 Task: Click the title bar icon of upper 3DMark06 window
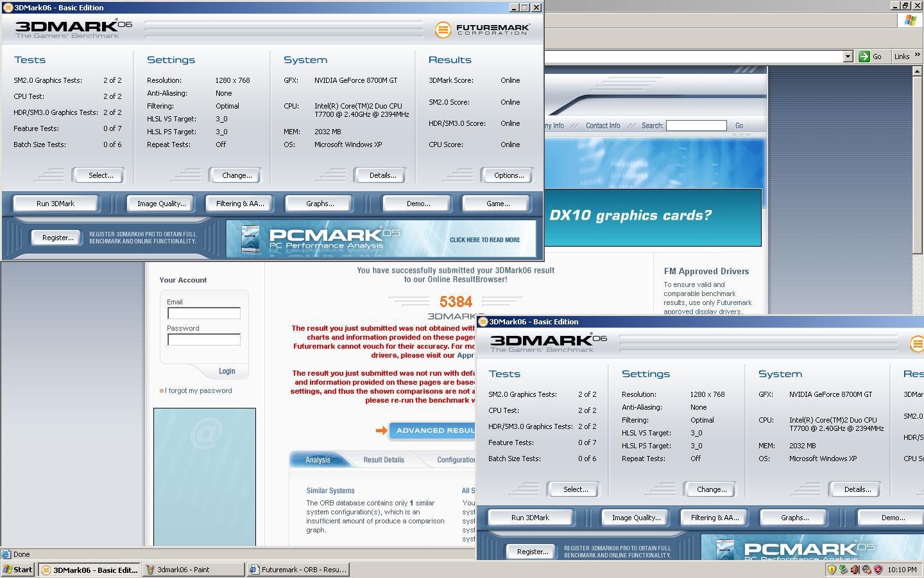8,8
